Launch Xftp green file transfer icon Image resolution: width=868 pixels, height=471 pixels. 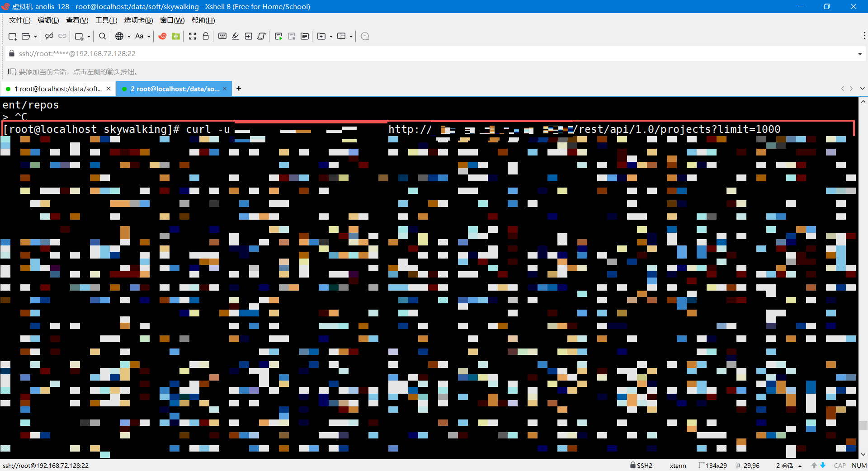pos(176,36)
